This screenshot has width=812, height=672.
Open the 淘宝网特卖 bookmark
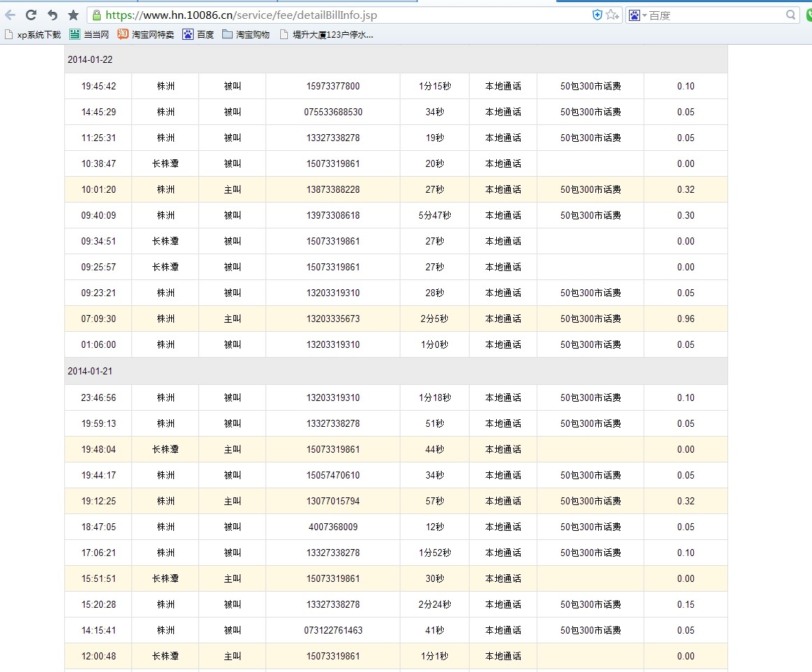pos(145,34)
